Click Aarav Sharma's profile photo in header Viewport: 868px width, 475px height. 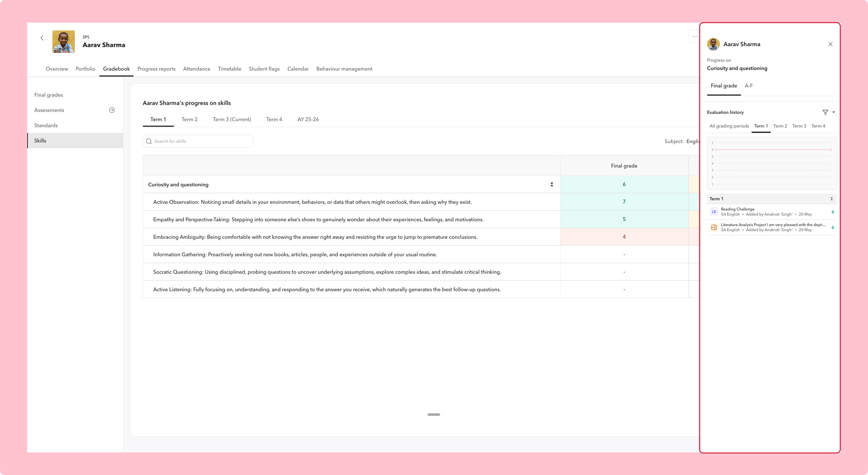pos(63,42)
